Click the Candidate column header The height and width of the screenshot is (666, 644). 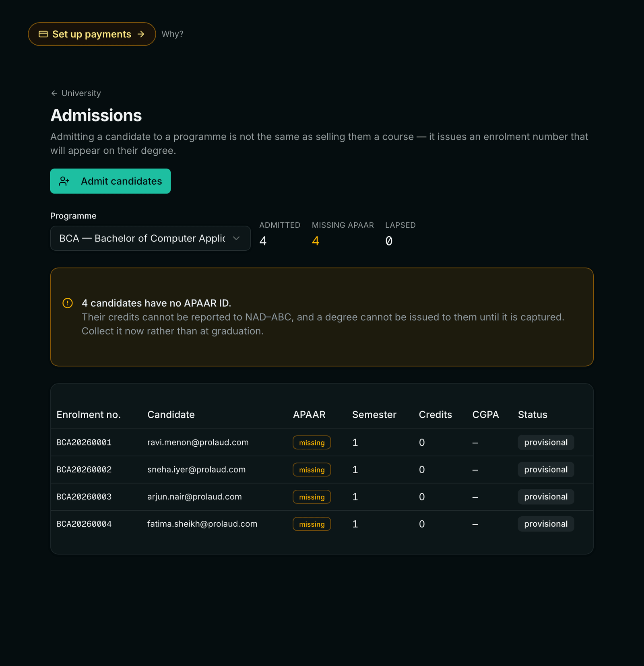(x=171, y=415)
